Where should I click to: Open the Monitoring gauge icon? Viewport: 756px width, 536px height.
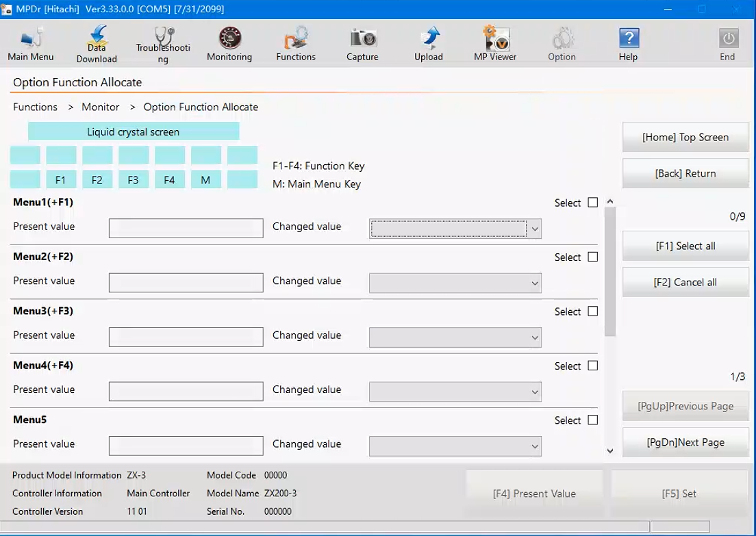coord(229,44)
